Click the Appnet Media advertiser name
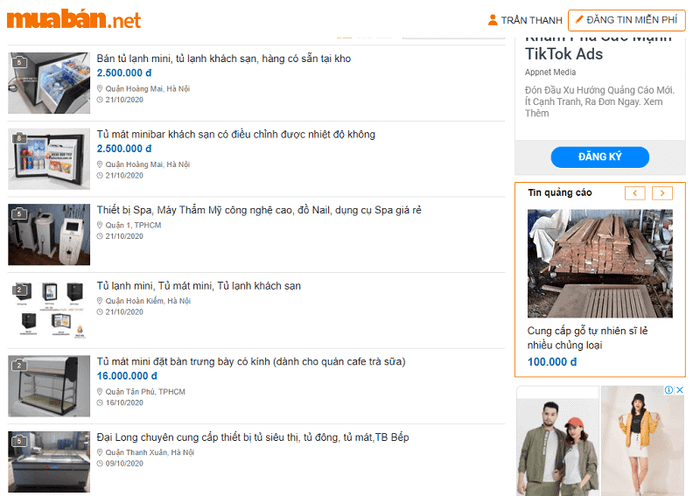This screenshot has height=496, width=700. 550,72
